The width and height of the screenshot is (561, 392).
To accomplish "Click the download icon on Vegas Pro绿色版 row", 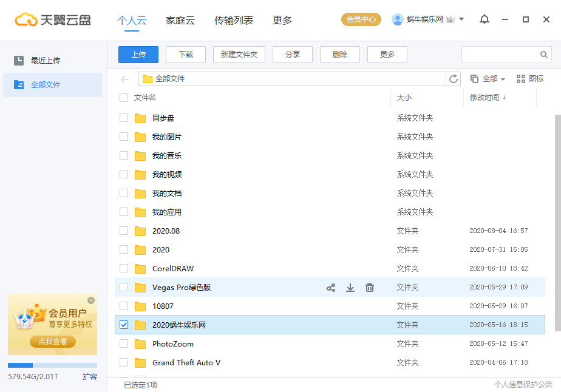I will pos(350,288).
